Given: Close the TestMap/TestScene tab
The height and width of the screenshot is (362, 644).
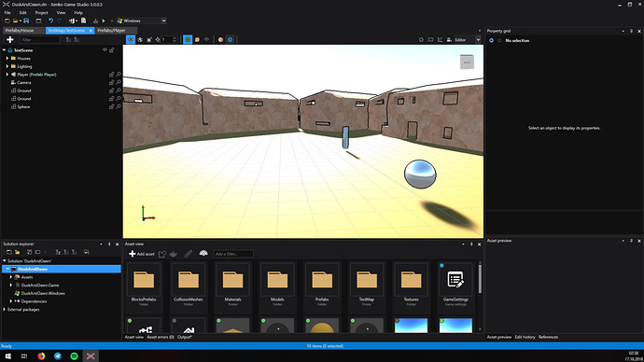Looking at the screenshot, I should tap(91, 31).
